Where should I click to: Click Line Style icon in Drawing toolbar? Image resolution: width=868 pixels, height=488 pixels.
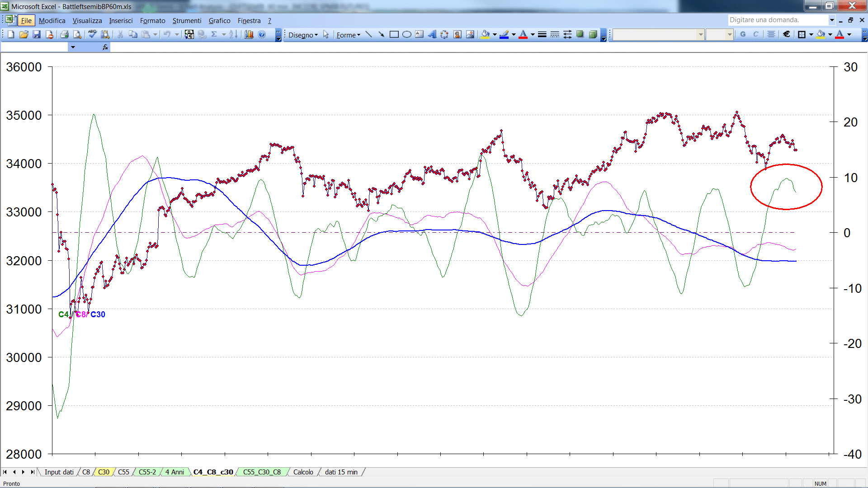pos(542,34)
